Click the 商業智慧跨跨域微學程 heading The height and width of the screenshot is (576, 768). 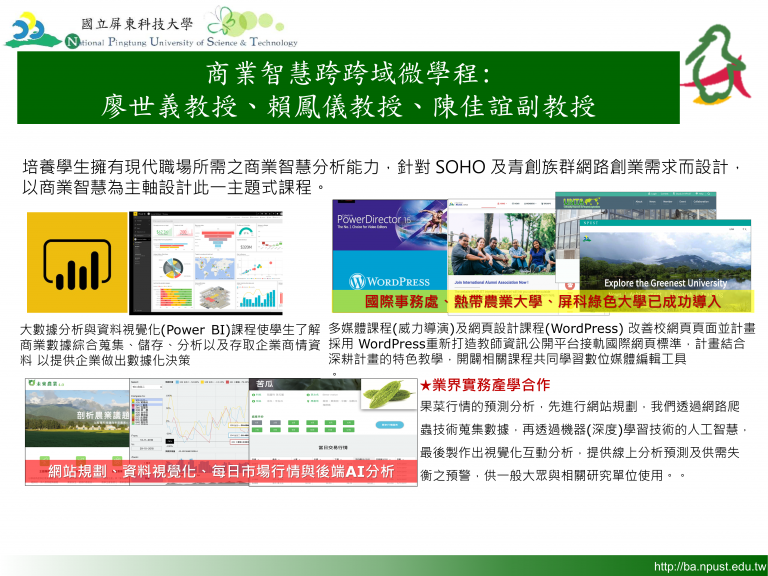[x=348, y=73]
